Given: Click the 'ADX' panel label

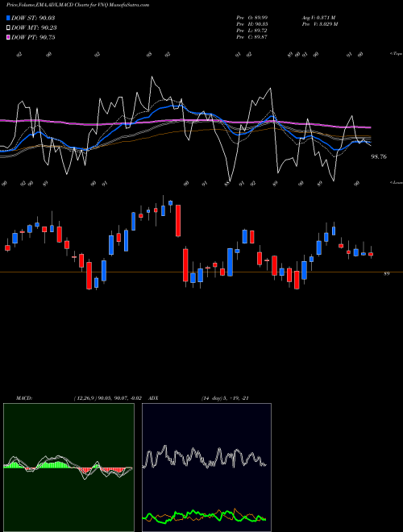Looking at the screenshot, I should [x=154, y=398].
